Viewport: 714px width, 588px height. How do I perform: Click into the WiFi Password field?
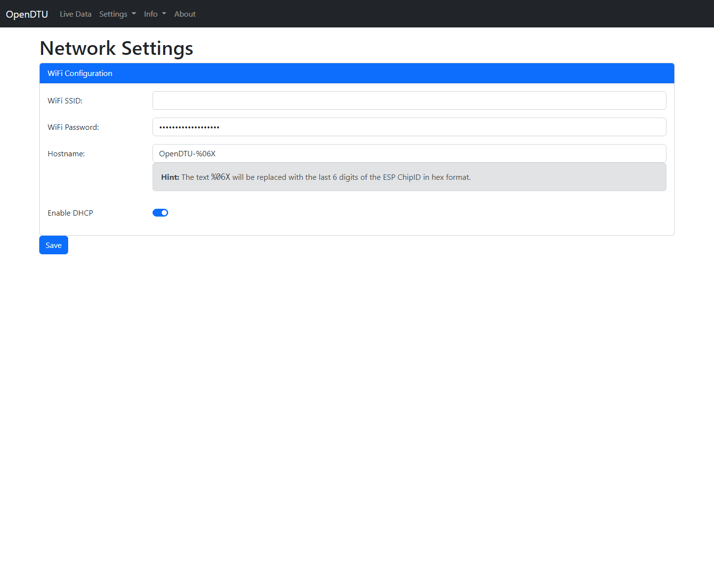point(409,127)
